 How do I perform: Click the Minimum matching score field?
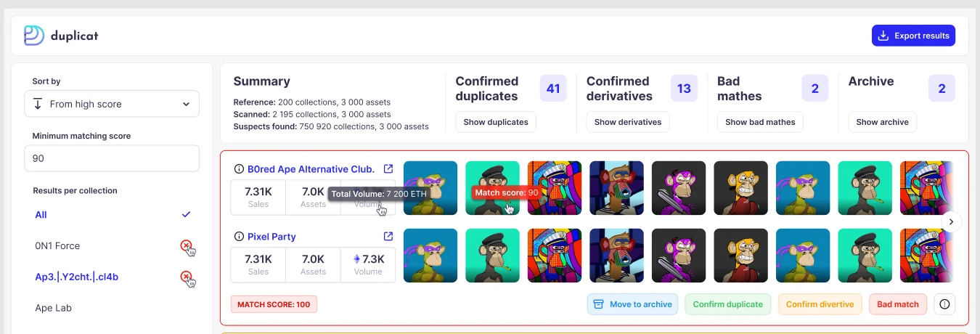112,158
